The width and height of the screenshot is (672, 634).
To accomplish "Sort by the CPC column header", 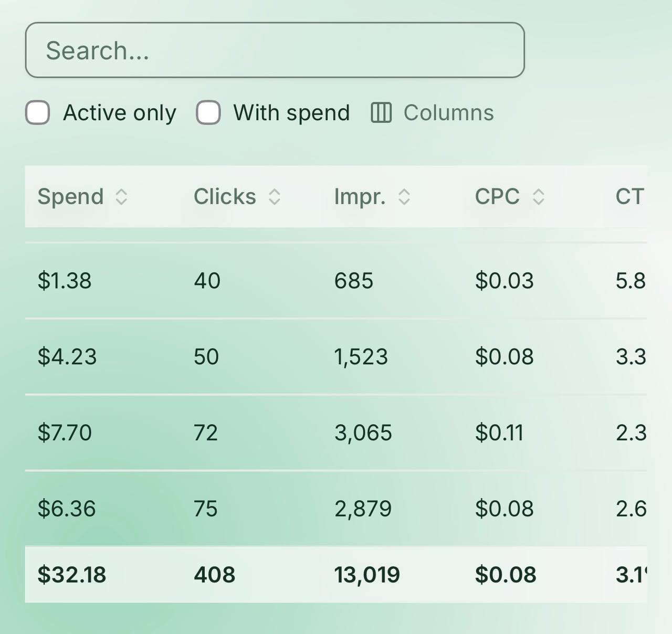I will coord(497,197).
